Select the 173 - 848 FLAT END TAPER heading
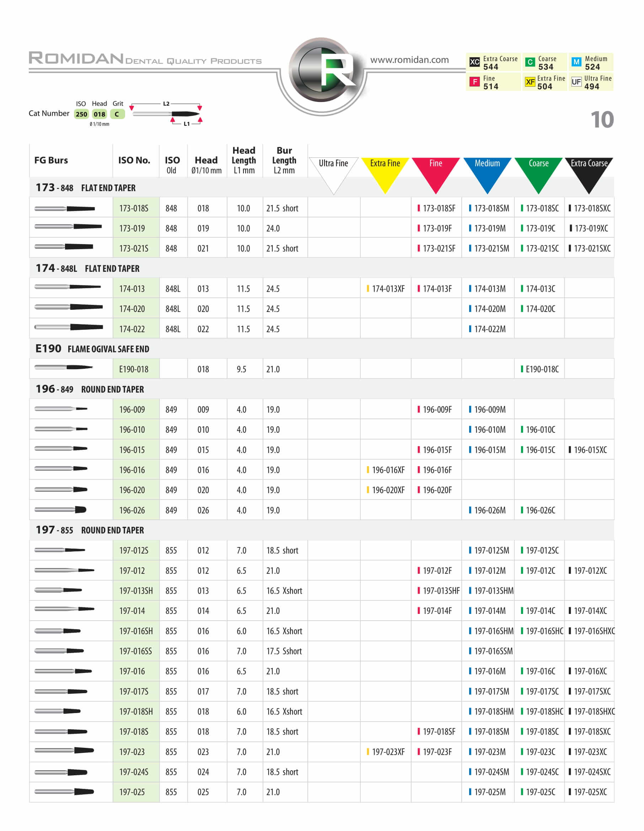The width and height of the screenshot is (644, 831). click(86, 188)
